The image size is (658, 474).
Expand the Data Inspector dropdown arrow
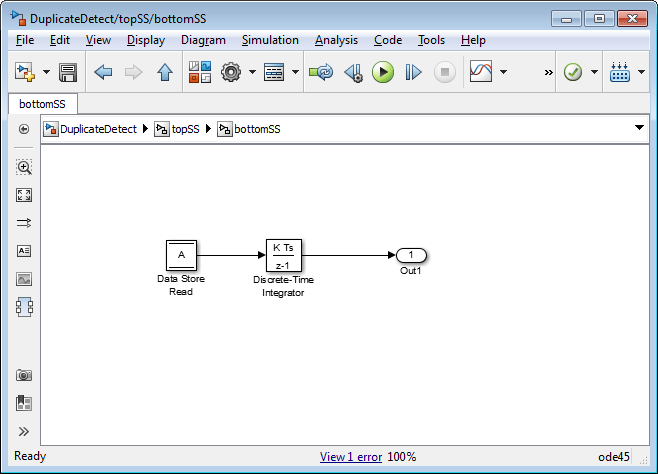tap(504, 72)
